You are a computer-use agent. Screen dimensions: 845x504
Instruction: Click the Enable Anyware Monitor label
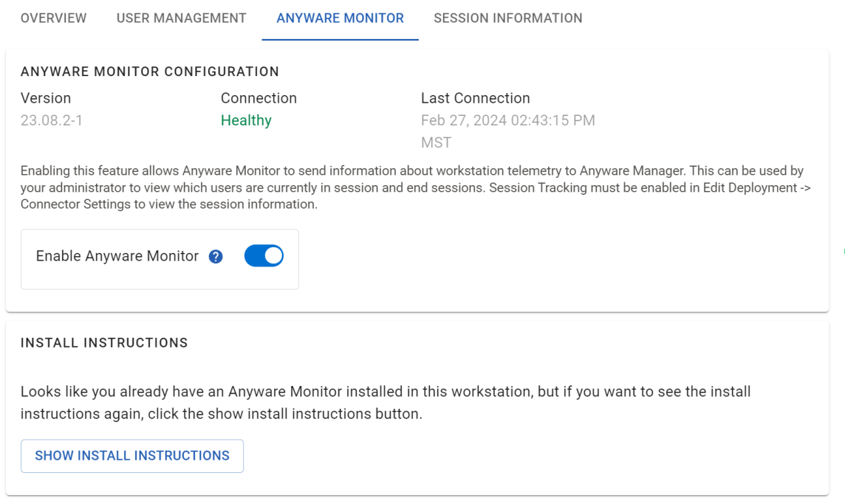(117, 256)
